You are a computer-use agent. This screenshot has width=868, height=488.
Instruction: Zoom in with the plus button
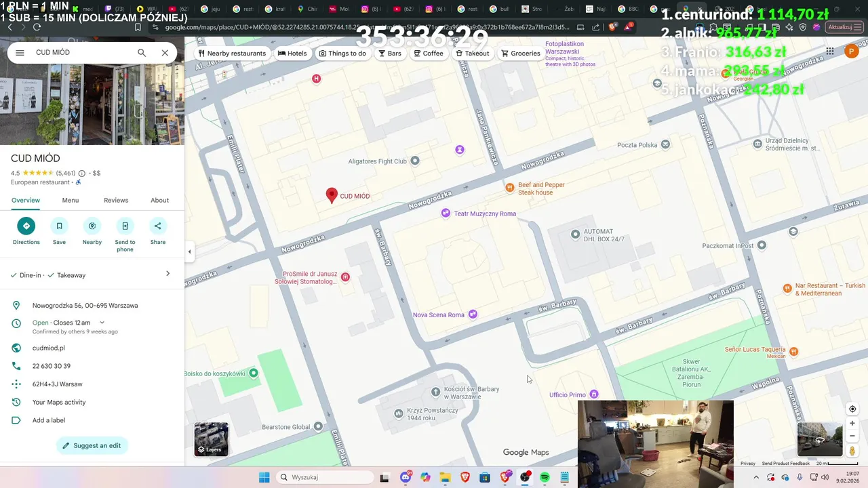(852, 424)
